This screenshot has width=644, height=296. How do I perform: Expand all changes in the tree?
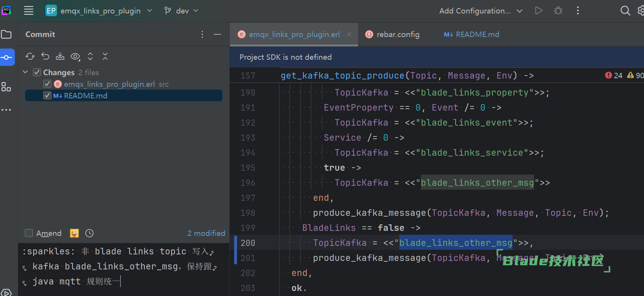[x=90, y=57]
